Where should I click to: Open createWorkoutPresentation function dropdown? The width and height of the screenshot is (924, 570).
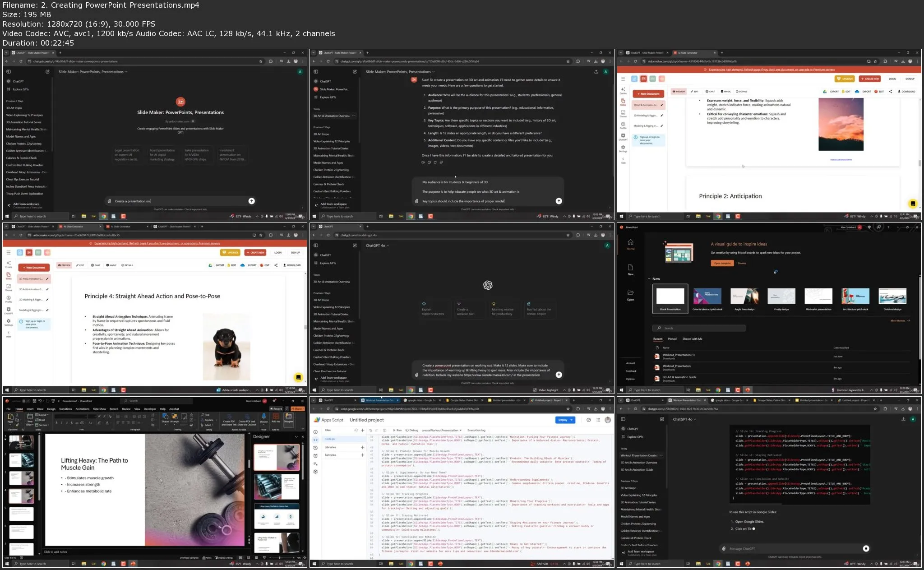442,430
